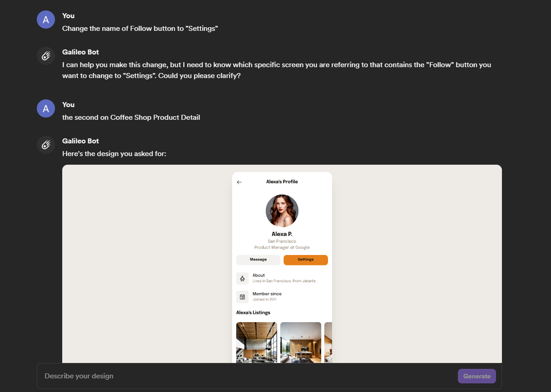Viewport: 551px width, 392px height.
Task: Click the About row icon
Action: (242, 279)
